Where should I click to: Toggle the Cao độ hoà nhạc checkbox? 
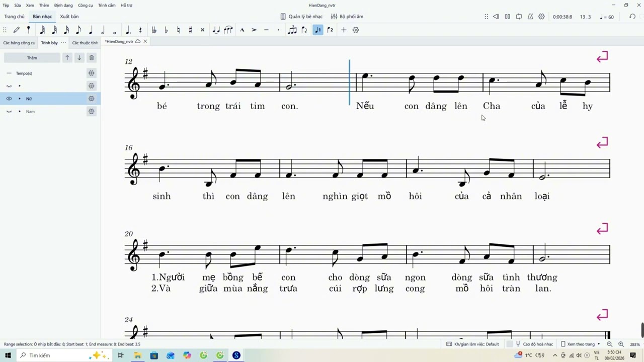[510, 344]
